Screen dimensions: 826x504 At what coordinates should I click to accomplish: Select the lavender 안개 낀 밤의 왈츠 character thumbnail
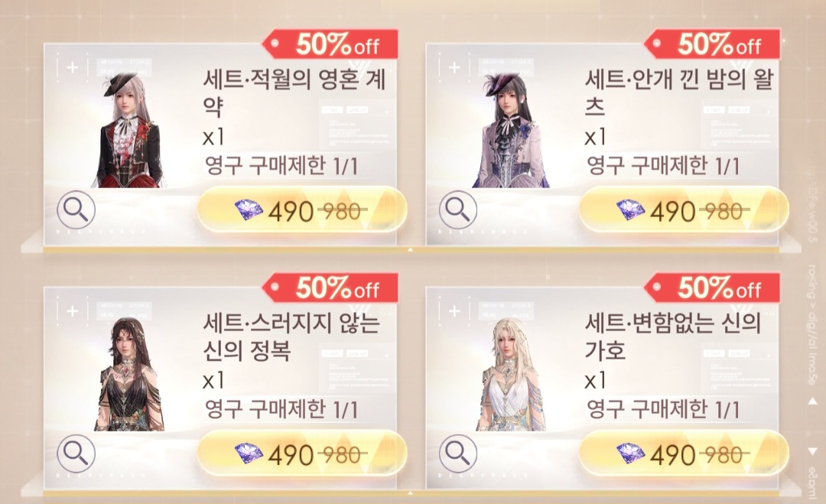pyautogui.click(x=511, y=130)
